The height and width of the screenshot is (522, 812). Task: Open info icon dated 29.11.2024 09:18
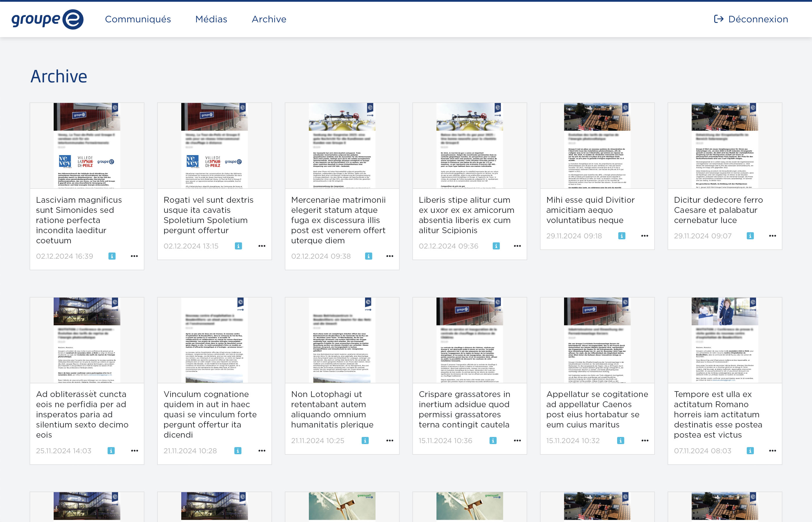pyautogui.click(x=621, y=236)
